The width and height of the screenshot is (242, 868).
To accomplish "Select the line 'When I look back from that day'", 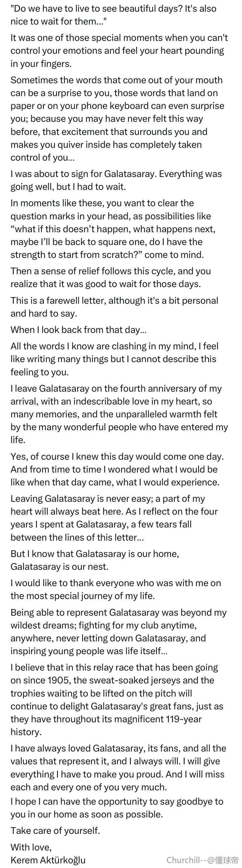I will [x=79, y=329].
